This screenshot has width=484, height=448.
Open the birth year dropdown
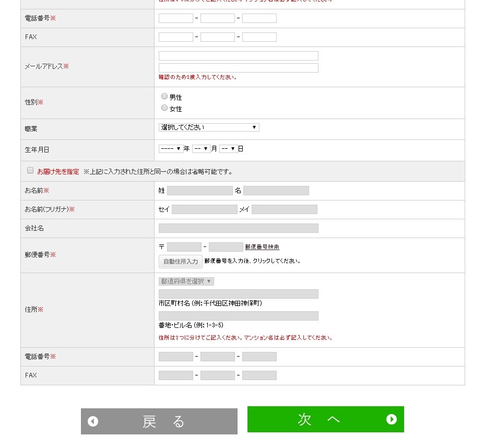171,148
